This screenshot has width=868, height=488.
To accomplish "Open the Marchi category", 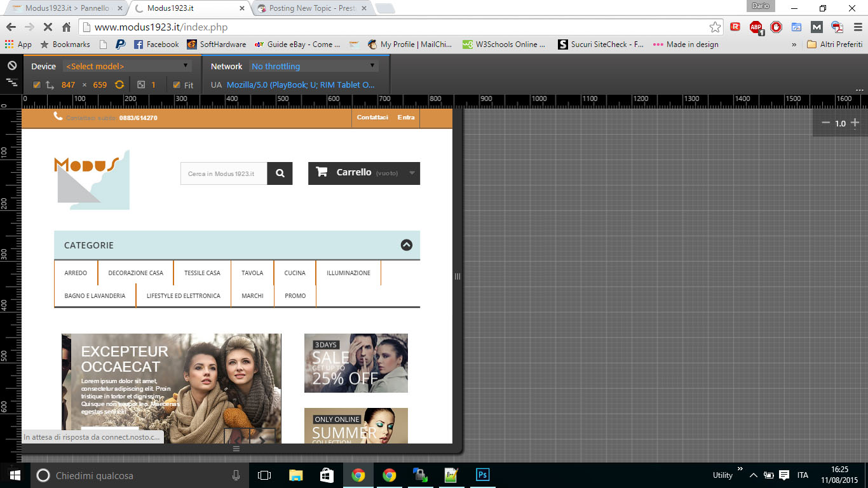I will click(x=252, y=295).
